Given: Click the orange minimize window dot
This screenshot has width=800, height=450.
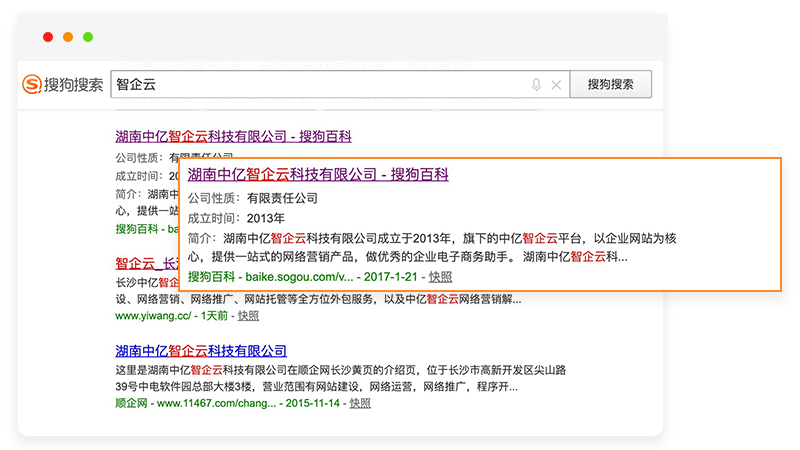Looking at the screenshot, I should point(68,37).
